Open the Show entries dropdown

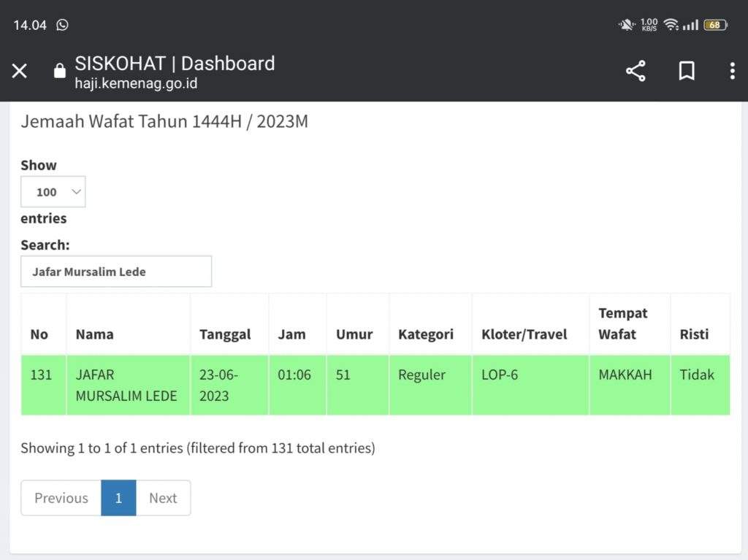point(53,192)
